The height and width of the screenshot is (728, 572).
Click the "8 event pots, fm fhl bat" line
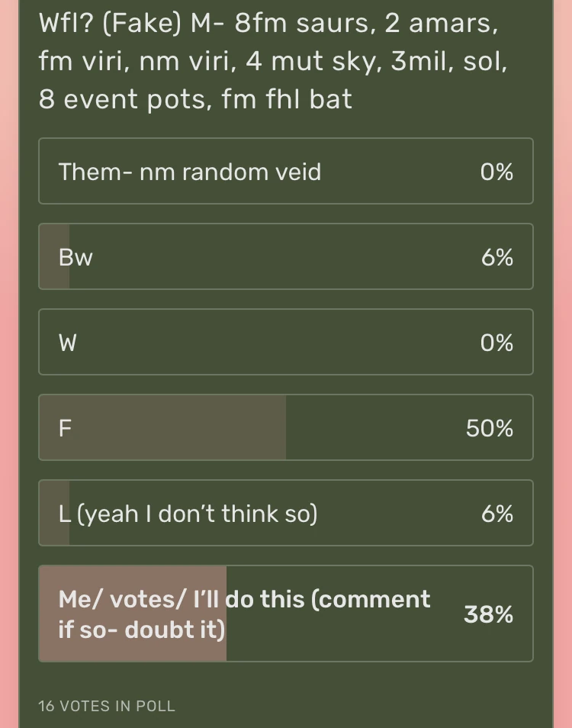195,99
